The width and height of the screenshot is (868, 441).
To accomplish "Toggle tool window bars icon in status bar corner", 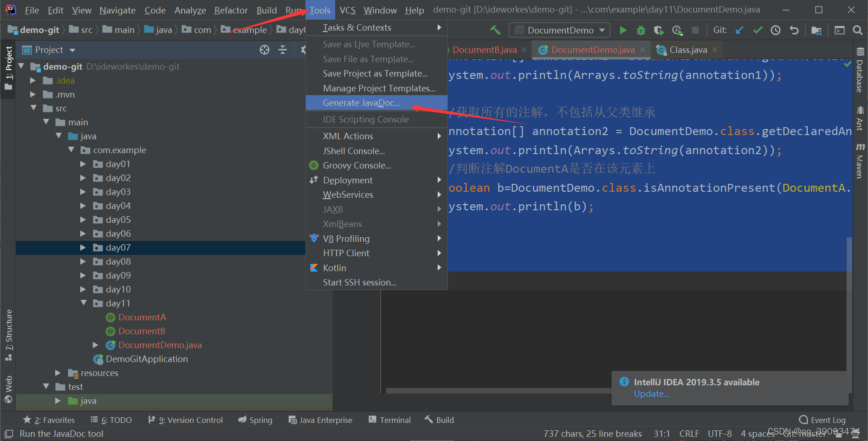I will (8, 434).
